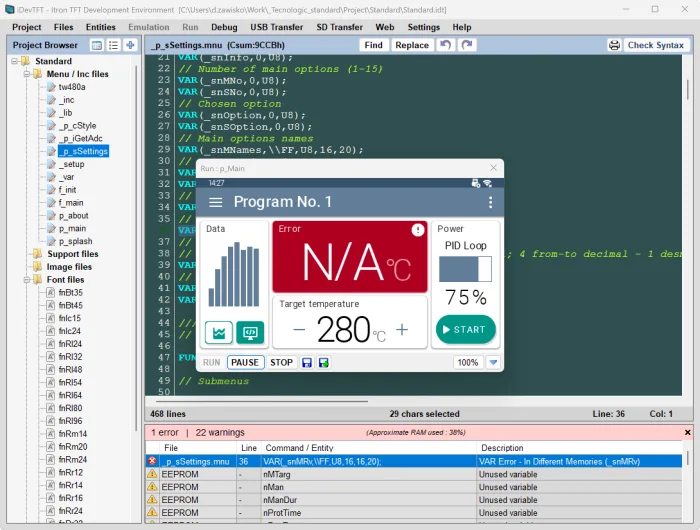The image size is (700, 530).
Task: Select the _setup file in tree
Action: [x=72, y=164]
